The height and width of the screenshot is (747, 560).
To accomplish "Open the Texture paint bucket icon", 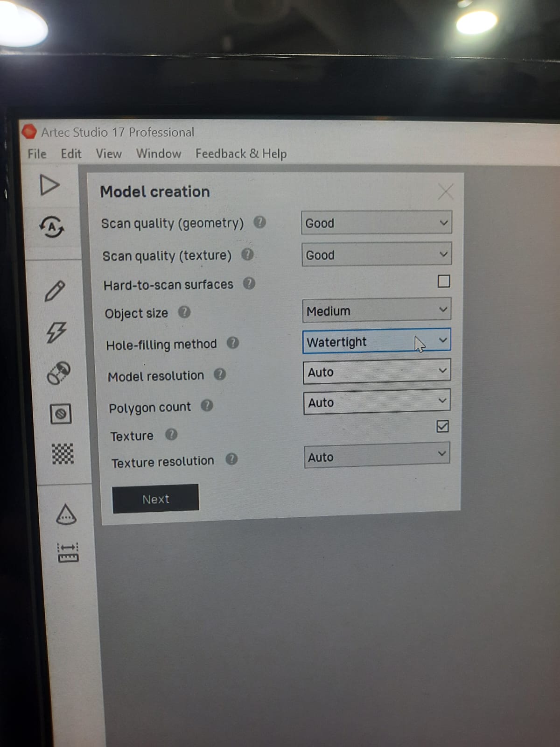I will pos(59,373).
